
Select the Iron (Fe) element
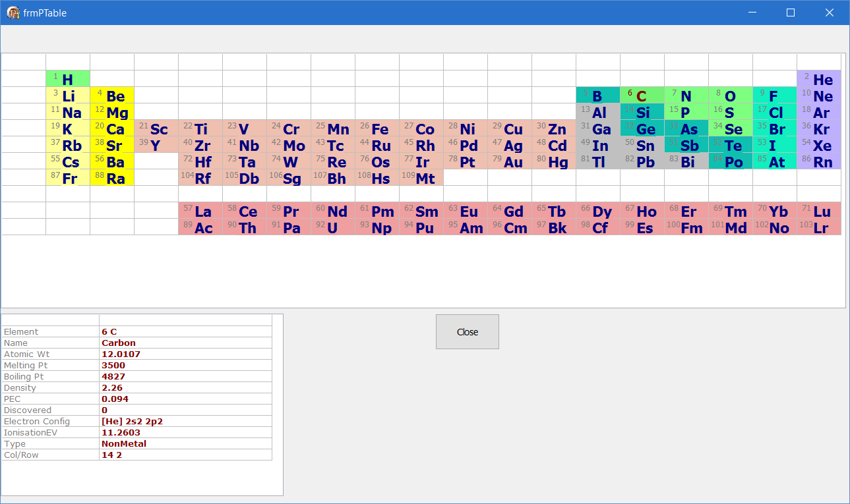(x=377, y=128)
